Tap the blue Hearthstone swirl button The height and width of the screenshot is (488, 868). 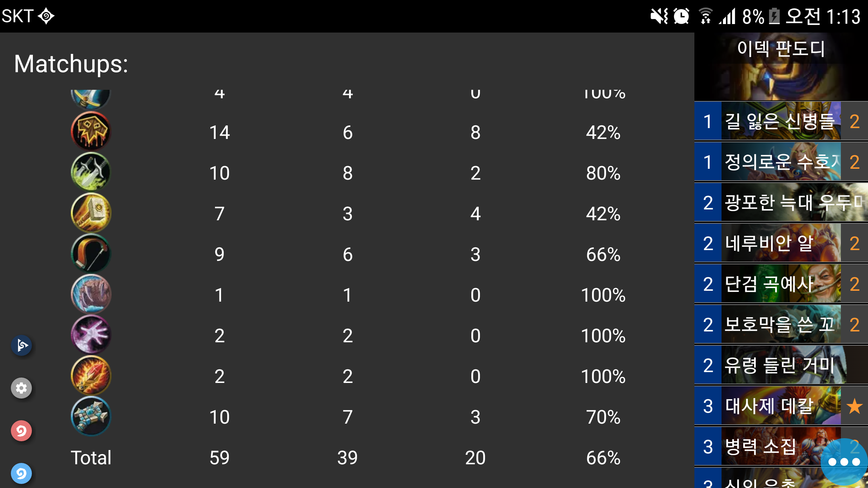(x=21, y=473)
